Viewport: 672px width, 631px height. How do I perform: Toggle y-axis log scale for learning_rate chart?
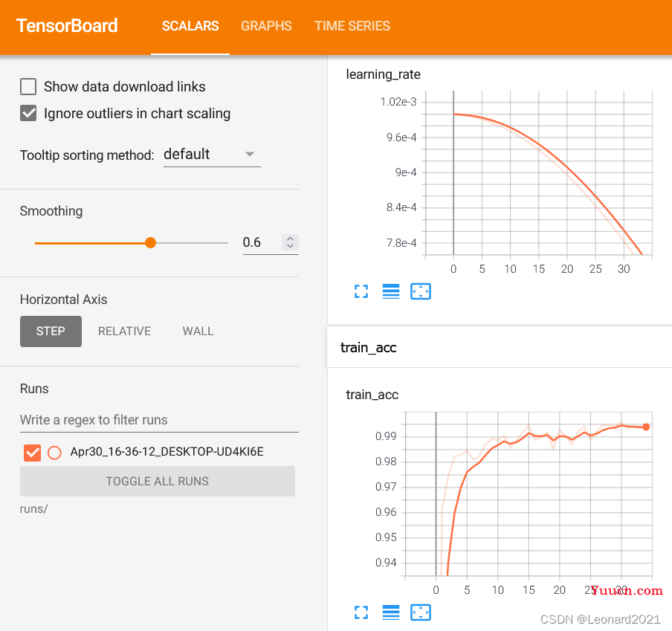[x=391, y=292]
